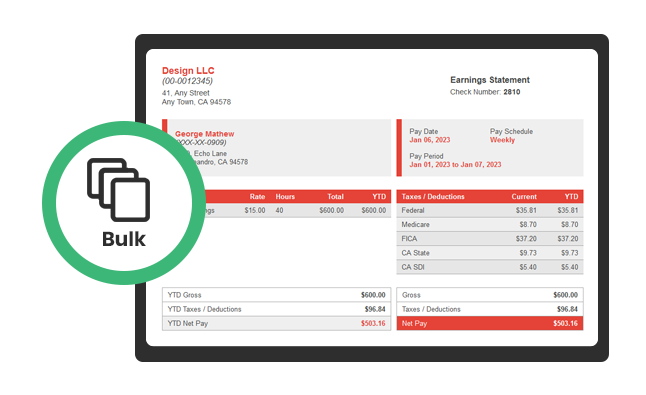Image resolution: width=646 pixels, height=395 pixels.
Task: Select the '(00-0012345)' company ID text
Action: 187,81
